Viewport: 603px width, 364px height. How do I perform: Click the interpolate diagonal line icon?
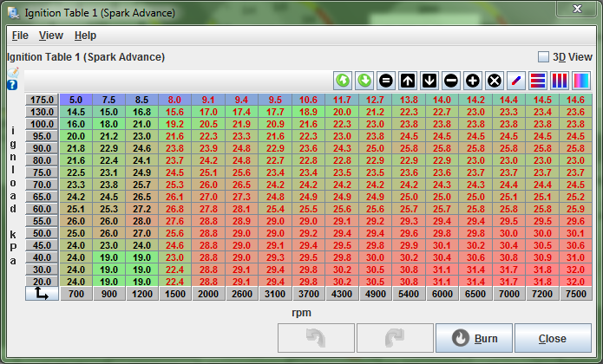(x=516, y=81)
